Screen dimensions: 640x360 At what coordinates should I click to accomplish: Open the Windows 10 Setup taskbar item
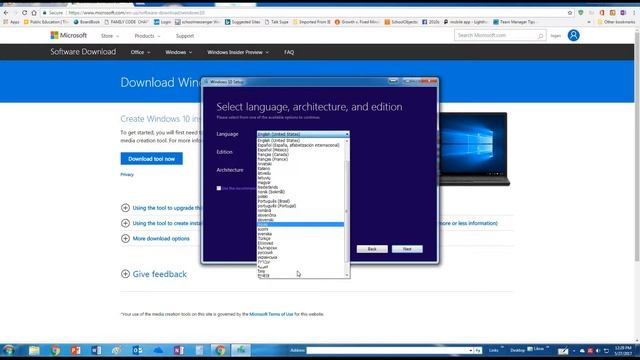[x=241, y=350]
